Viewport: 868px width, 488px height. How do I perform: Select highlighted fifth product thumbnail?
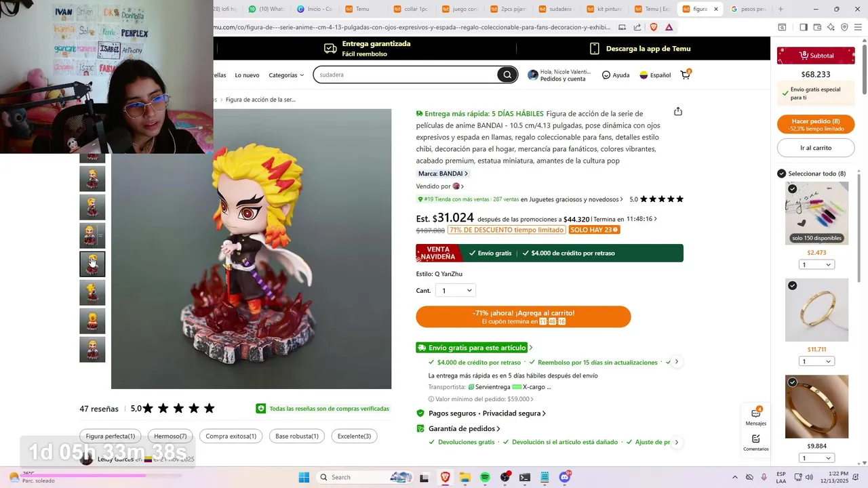92,264
